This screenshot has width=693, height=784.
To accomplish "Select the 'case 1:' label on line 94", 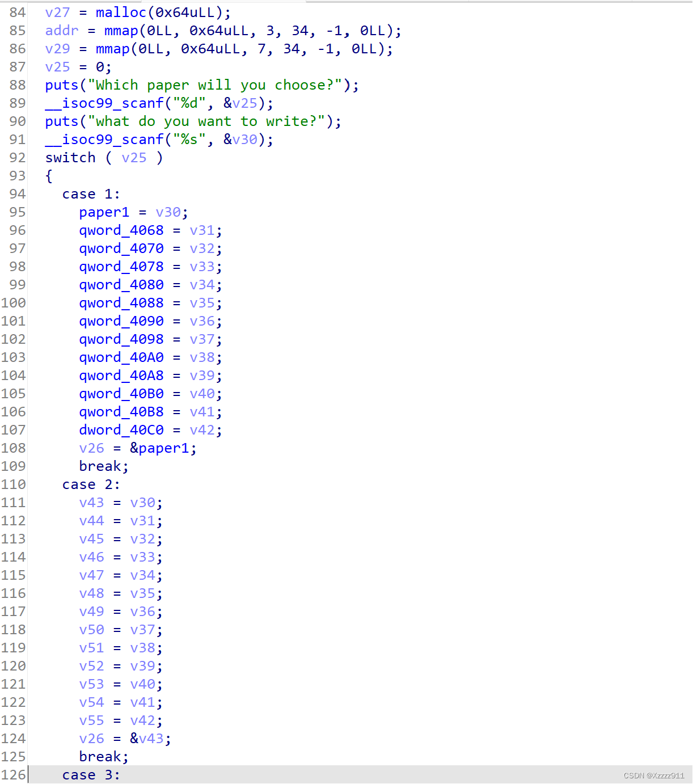I will pos(90,193).
